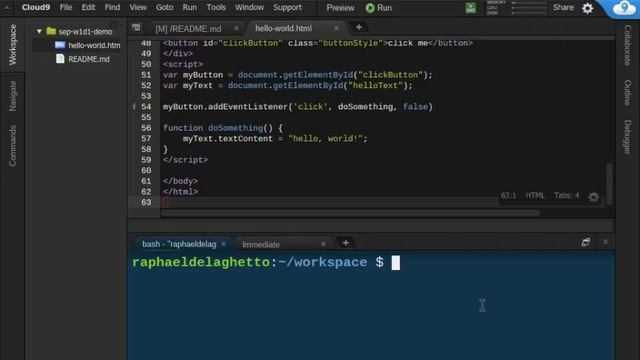
Task: Click the editor vertical scrollbar
Action: click(609, 184)
